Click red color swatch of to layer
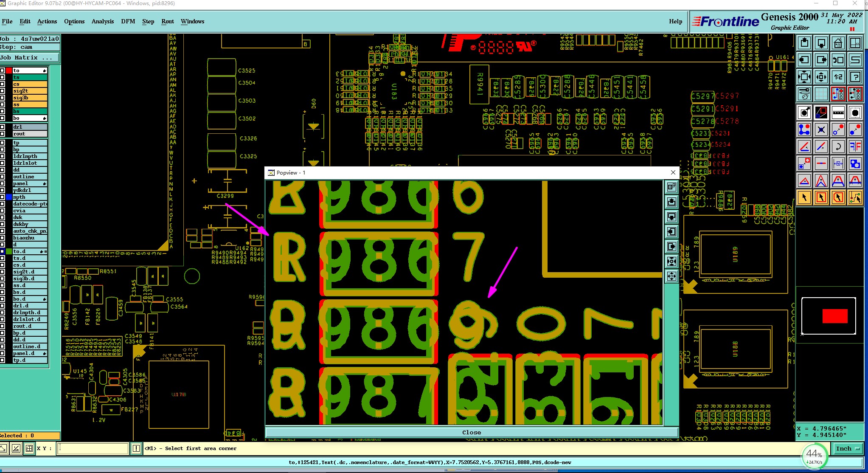The width and height of the screenshot is (868, 473). click(8, 70)
